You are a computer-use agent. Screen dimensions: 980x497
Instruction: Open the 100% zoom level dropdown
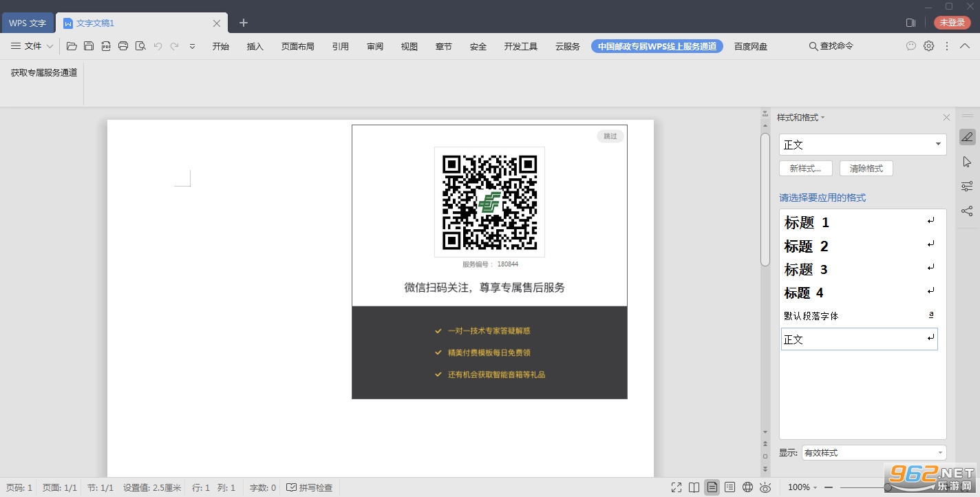[x=802, y=487]
